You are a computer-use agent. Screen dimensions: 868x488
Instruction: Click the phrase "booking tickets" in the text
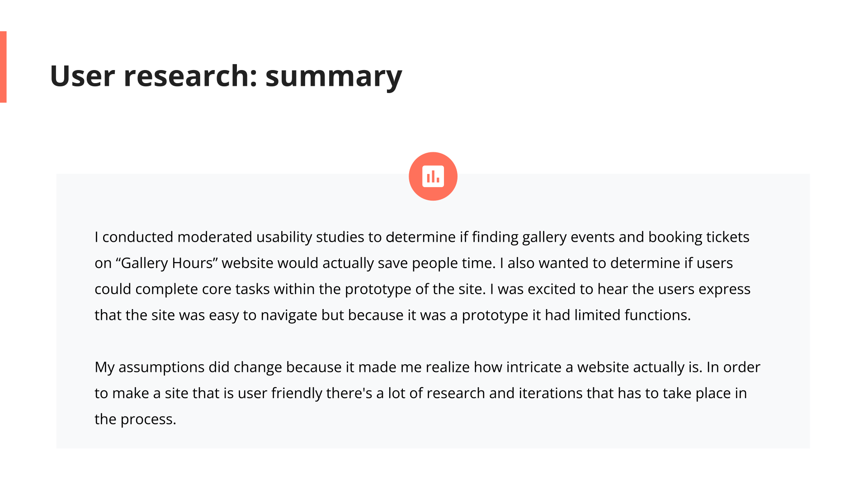click(698, 237)
